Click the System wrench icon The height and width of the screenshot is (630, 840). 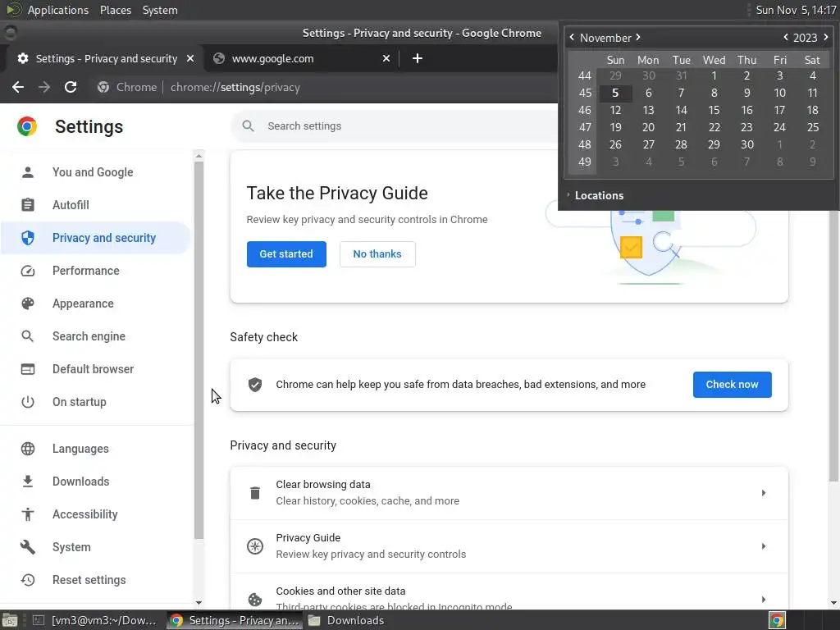pyautogui.click(x=28, y=547)
